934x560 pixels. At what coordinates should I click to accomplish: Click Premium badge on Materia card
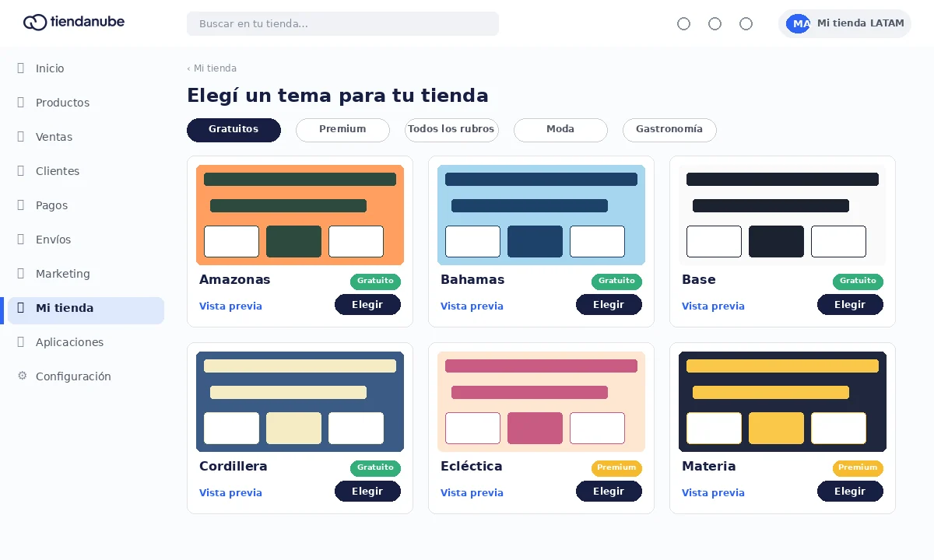858,468
